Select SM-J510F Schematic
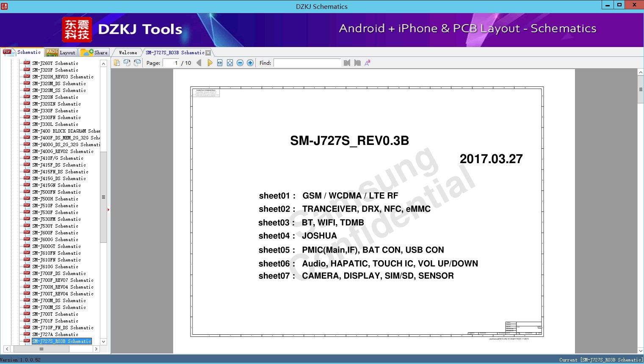 click(x=55, y=206)
